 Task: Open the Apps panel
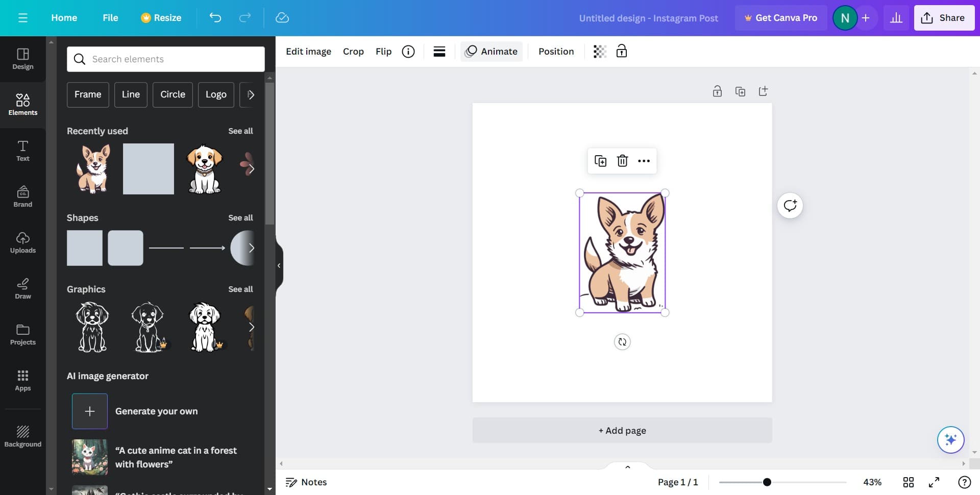(x=22, y=380)
